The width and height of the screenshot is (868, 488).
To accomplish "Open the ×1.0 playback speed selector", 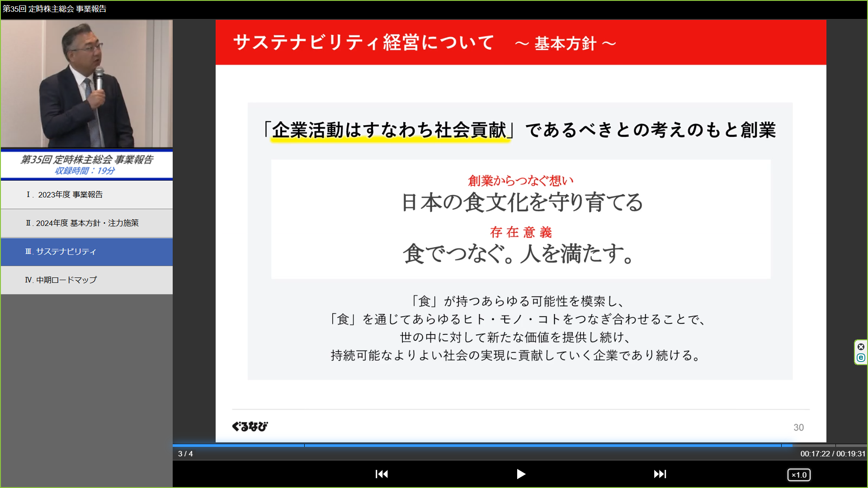I will tap(799, 475).
